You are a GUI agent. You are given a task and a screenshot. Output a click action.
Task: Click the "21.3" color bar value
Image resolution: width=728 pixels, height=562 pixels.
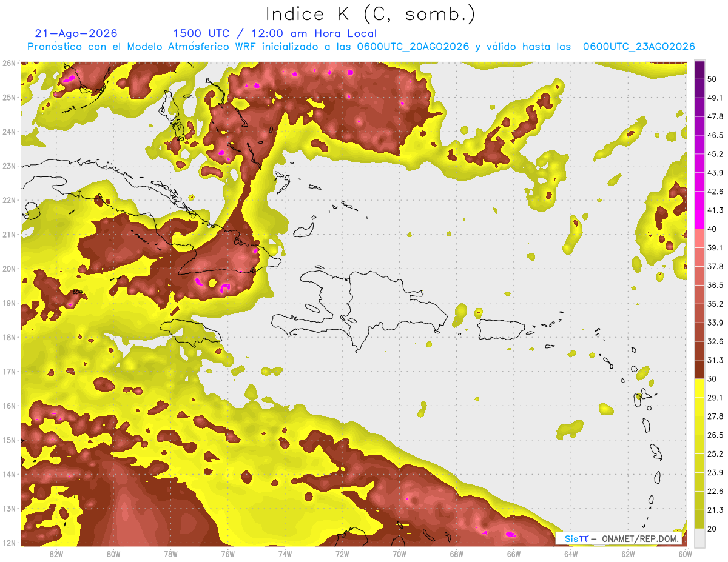click(x=716, y=510)
